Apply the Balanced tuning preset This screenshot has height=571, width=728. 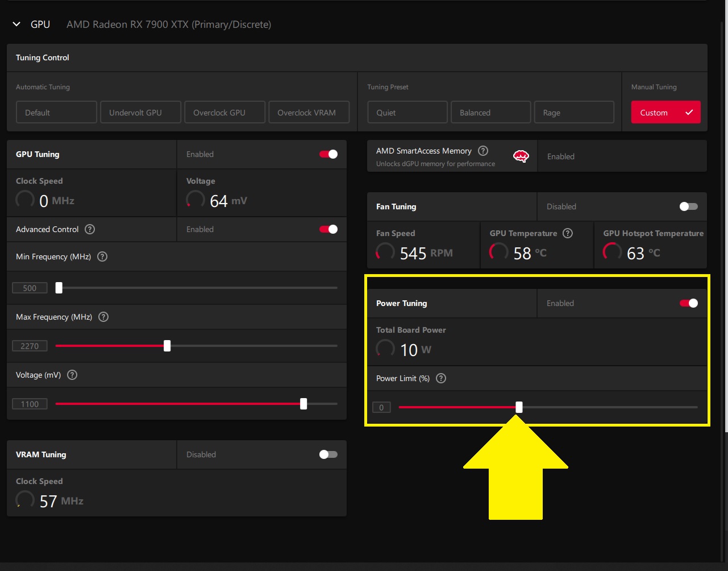tap(491, 112)
